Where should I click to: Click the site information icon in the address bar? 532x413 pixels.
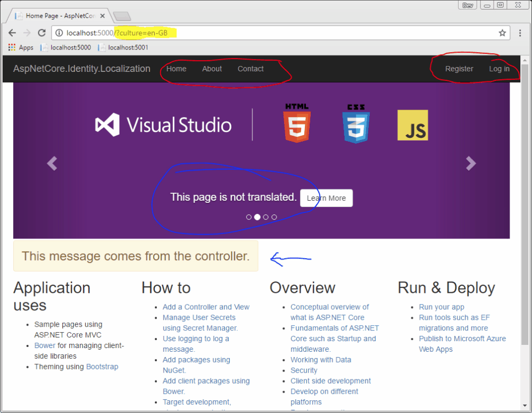59,32
